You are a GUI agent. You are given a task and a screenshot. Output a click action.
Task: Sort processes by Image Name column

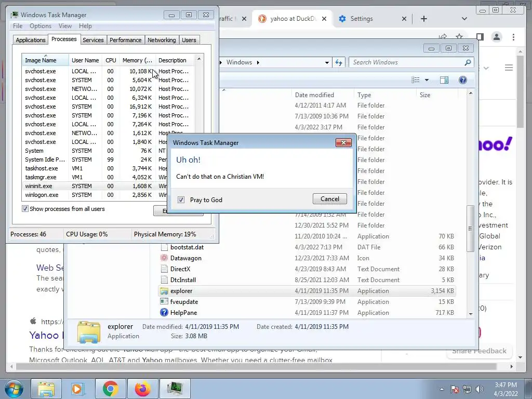click(x=45, y=60)
